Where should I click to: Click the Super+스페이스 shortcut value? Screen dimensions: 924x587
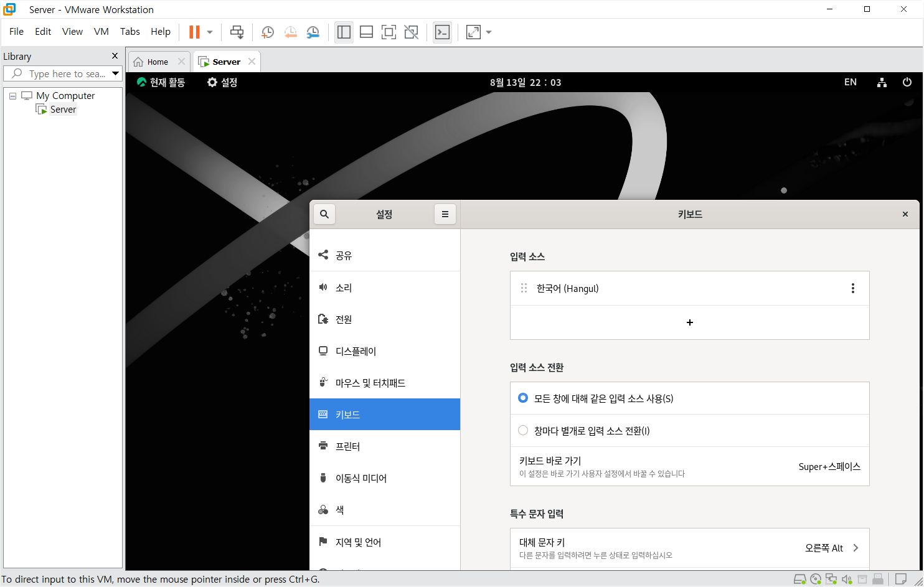pos(829,466)
